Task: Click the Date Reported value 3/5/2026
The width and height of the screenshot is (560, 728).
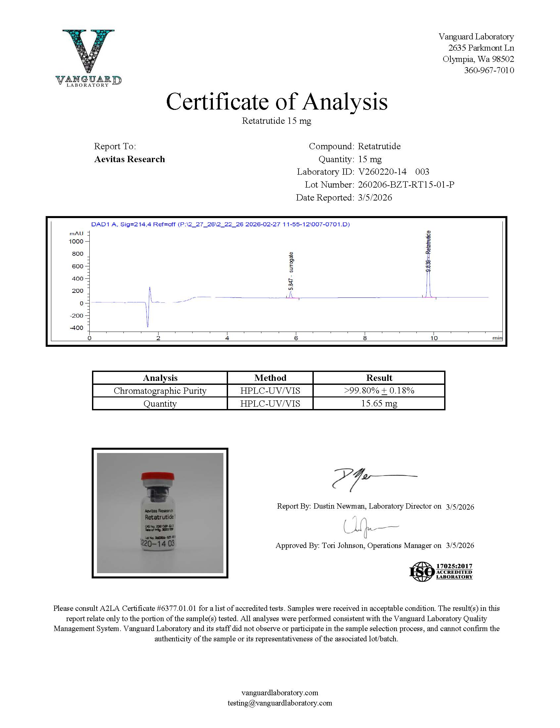Action: [375, 198]
